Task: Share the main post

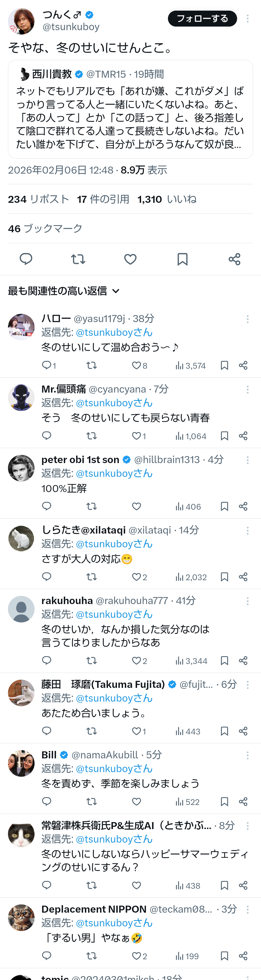Action: [234, 259]
